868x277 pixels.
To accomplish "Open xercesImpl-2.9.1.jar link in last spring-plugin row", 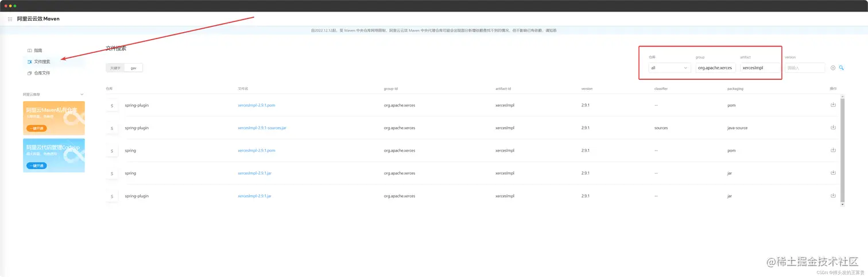I will pyautogui.click(x=254, y=196).
